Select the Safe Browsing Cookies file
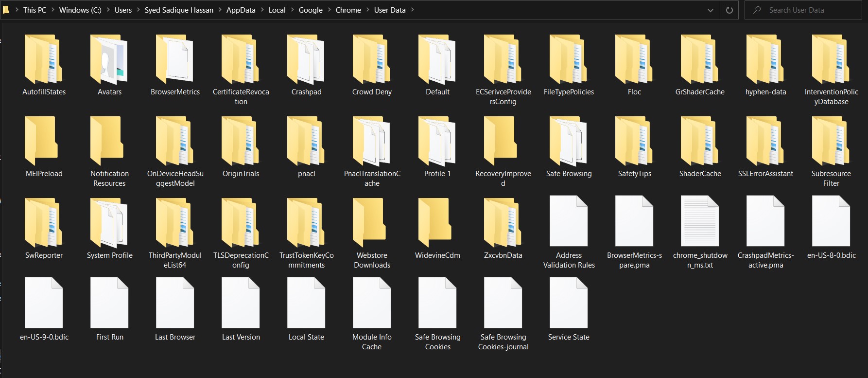The width and height of the screenshot is (868, 378). click(x=437, y=304)
